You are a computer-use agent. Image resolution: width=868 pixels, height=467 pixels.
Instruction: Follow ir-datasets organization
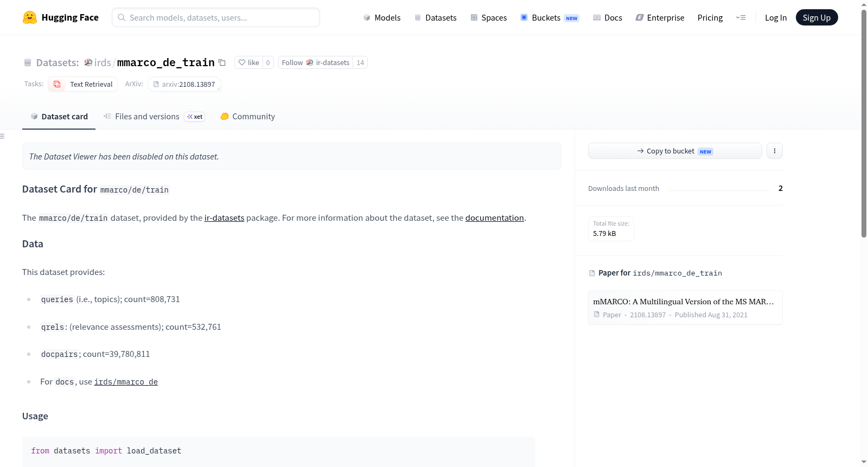pyautogui.click(x=316, y=62)
